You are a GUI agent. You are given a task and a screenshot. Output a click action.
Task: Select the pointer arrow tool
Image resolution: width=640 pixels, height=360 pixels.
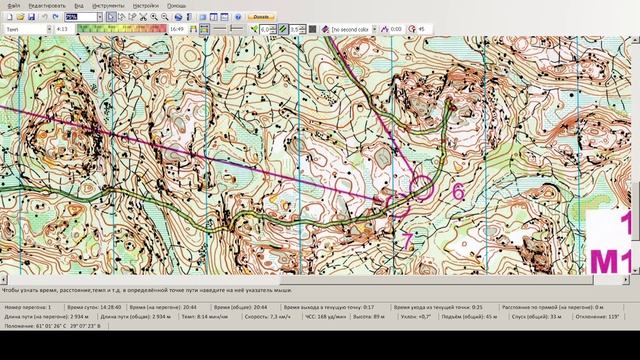pos(111,17)
